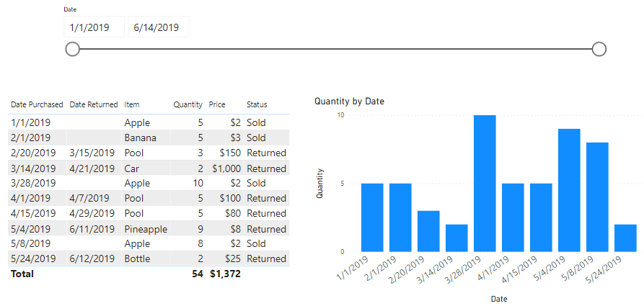The image size is (644, 306).
Task: Click the right handle of the date slider
Action: tap(599, 49)
